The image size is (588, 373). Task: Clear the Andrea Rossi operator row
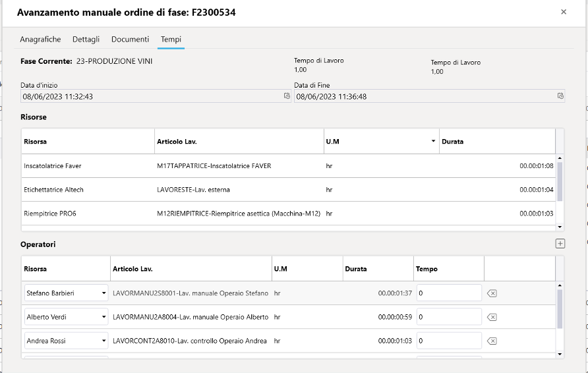491,341
